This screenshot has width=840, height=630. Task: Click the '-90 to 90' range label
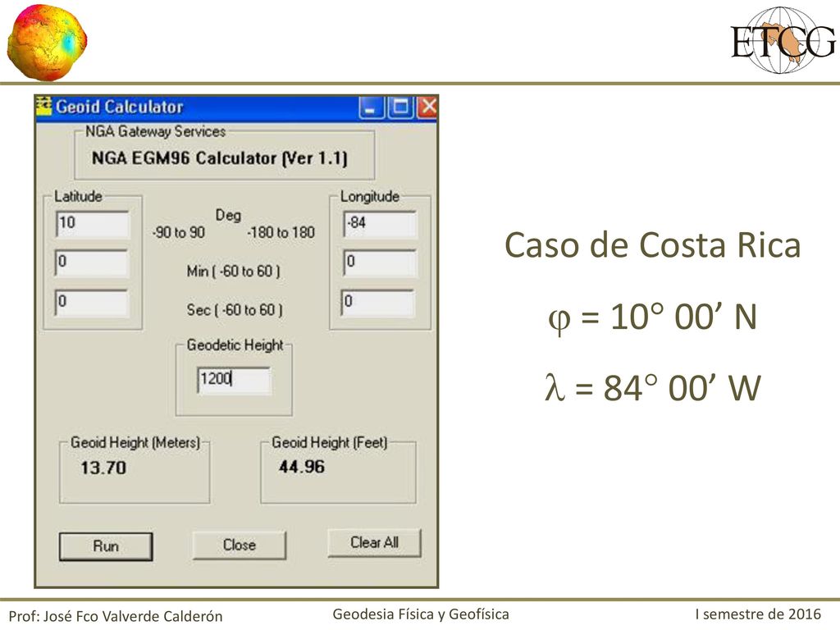tap(179, 232)
